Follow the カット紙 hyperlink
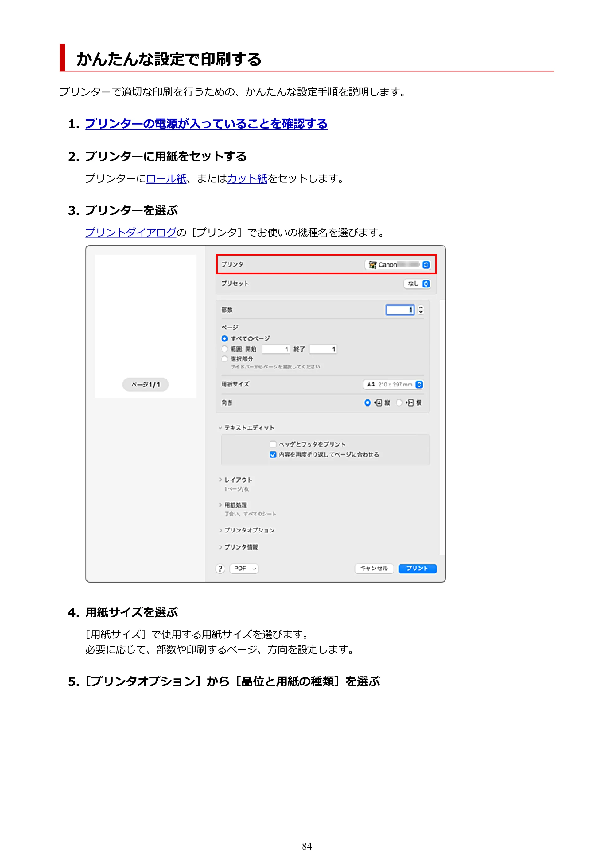 tap(247, 179)
